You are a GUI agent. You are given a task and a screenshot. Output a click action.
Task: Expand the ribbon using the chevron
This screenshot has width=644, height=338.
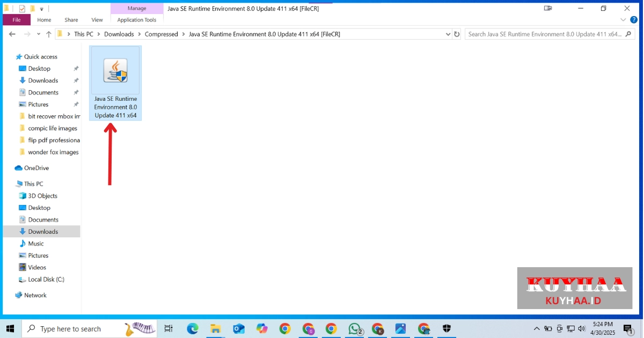623,19
